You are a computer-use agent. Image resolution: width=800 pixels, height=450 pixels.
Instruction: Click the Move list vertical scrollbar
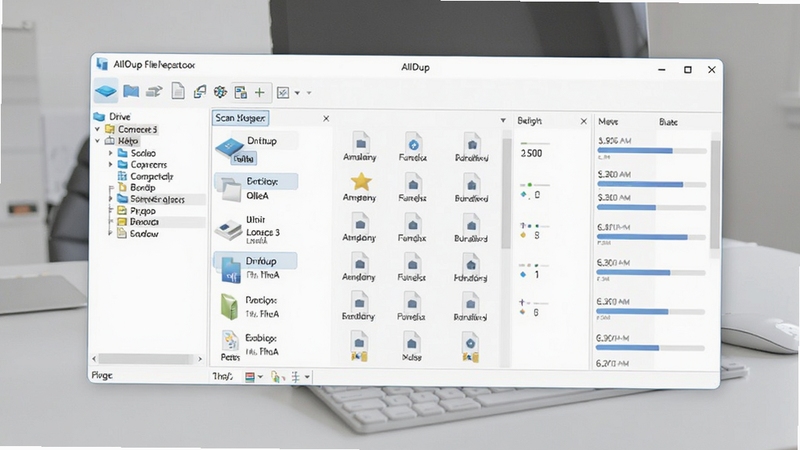715,195
